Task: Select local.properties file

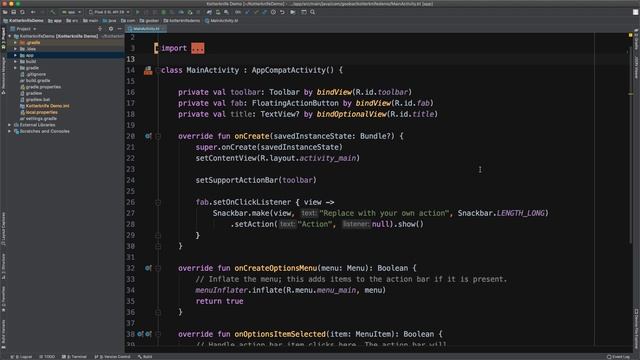Action: coord(38,112)
